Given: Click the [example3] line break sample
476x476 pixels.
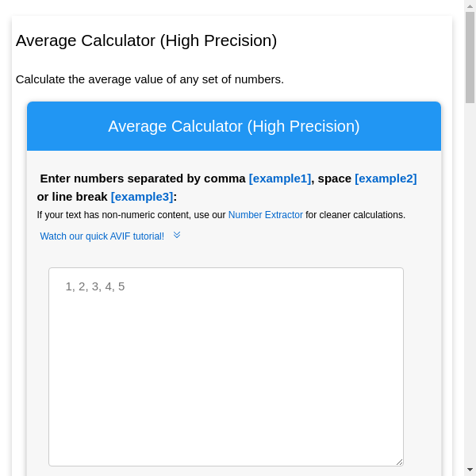Looking at the screenshot, I should [x=142, y=197].
